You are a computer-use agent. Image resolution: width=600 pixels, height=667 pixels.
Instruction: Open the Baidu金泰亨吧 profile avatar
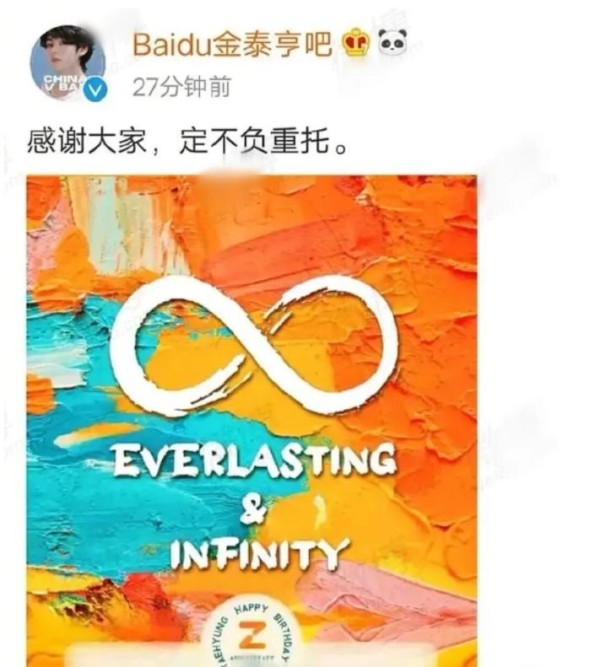(68, 62)
